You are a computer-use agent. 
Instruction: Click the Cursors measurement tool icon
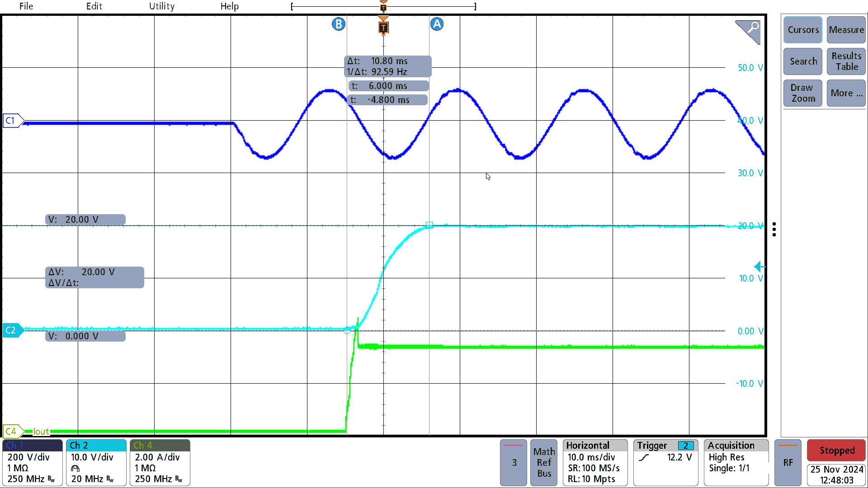coord(803,30)
